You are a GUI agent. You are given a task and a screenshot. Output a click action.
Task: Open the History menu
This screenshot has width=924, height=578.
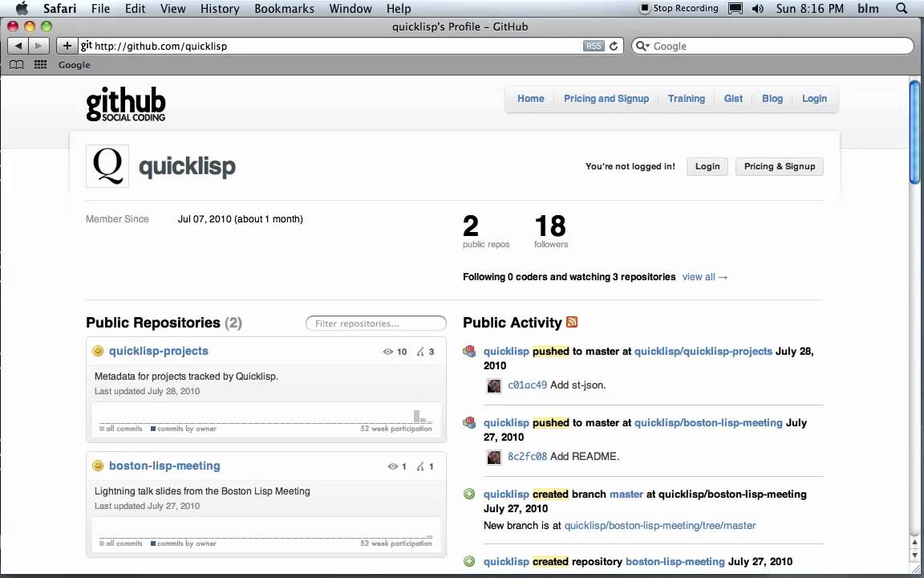[220, 8]
